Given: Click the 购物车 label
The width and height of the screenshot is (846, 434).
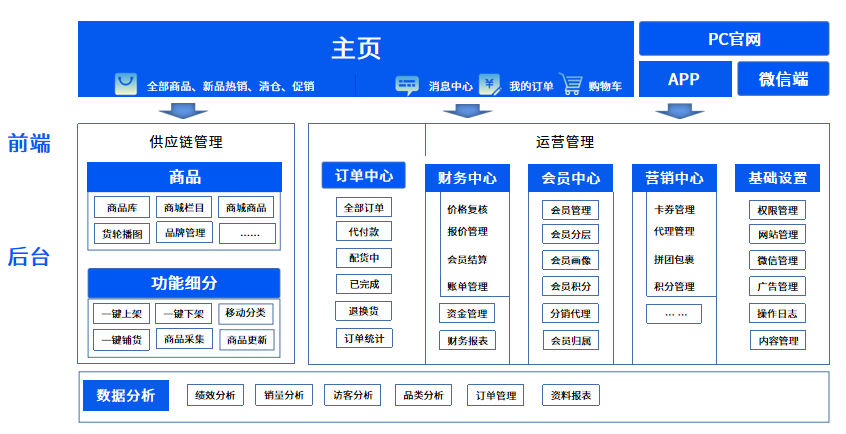Looking at the screenshot, I should click(x=605, y=86).
